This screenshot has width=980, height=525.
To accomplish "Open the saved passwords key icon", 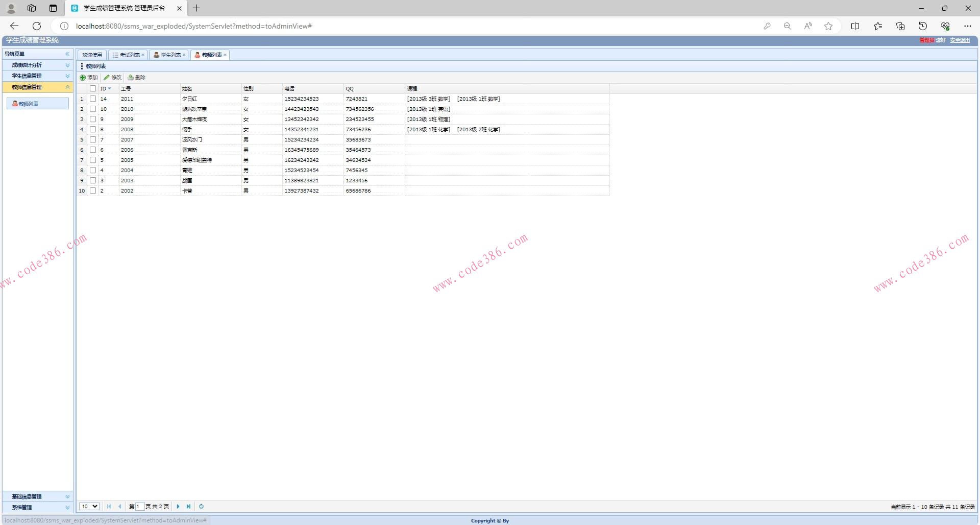I will click(x=767, y=26).
